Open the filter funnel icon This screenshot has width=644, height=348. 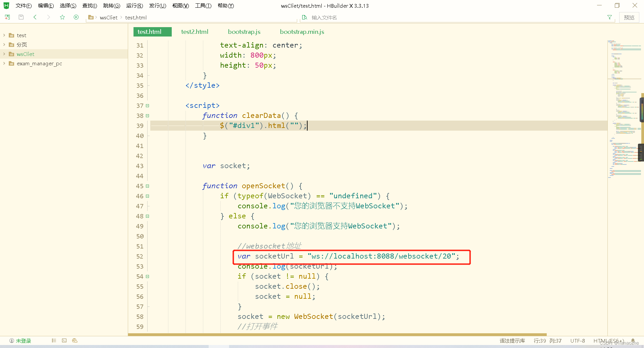pos(609,17)
